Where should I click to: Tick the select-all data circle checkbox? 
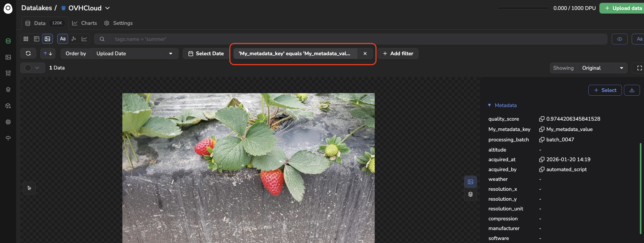28,68
